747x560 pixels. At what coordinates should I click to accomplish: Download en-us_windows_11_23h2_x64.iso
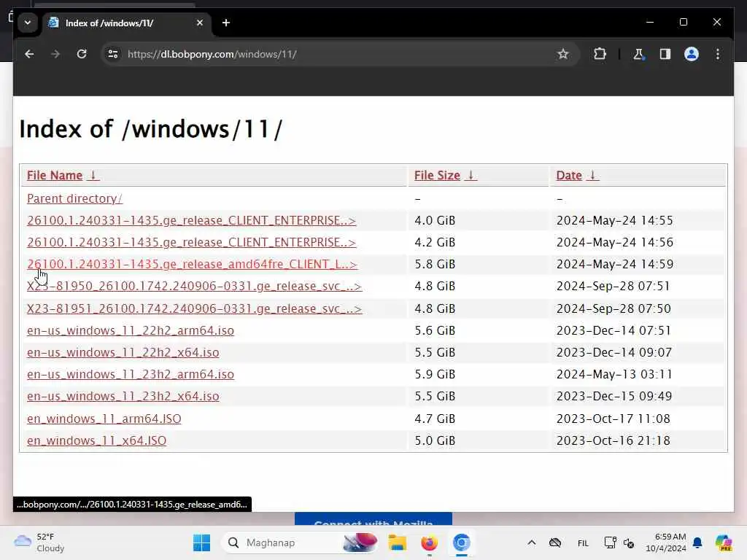123,396
